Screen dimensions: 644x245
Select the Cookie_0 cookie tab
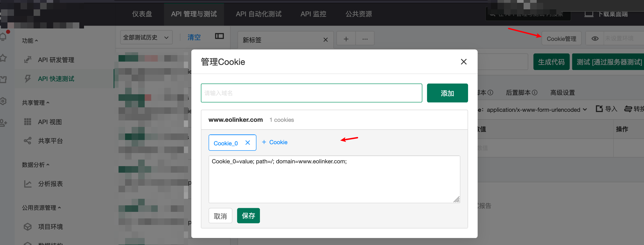[x=225, y=143]
